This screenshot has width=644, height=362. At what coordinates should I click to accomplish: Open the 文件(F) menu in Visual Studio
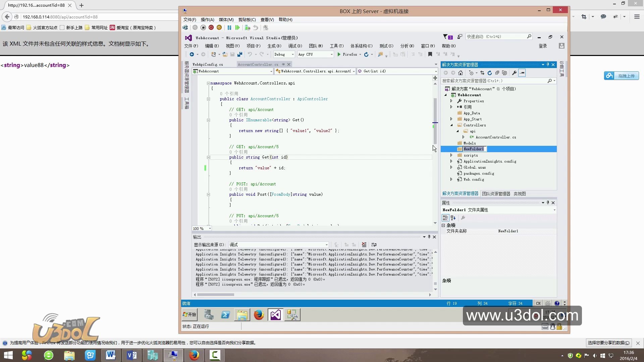point(191,46)
